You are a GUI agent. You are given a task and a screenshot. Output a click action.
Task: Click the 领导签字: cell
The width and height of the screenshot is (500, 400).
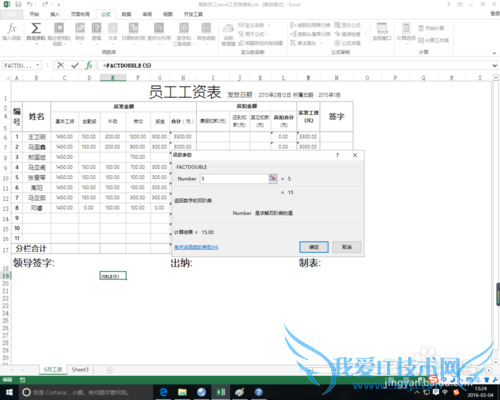[33, 263]
